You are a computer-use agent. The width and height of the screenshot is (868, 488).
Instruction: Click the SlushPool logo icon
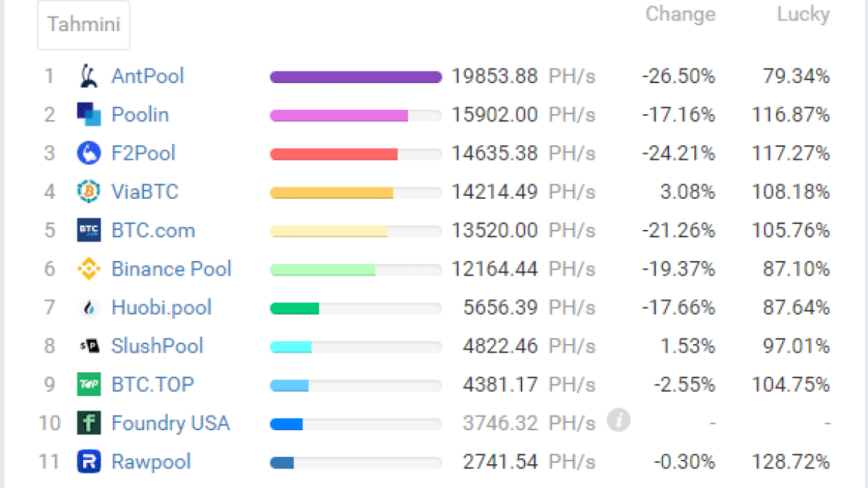(x=88, y=346)
